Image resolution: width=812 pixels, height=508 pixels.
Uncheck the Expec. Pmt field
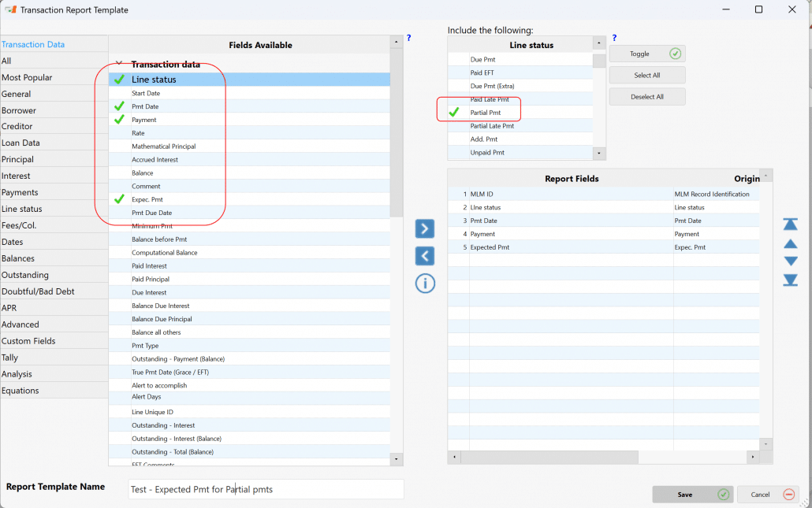pos(119,199)
